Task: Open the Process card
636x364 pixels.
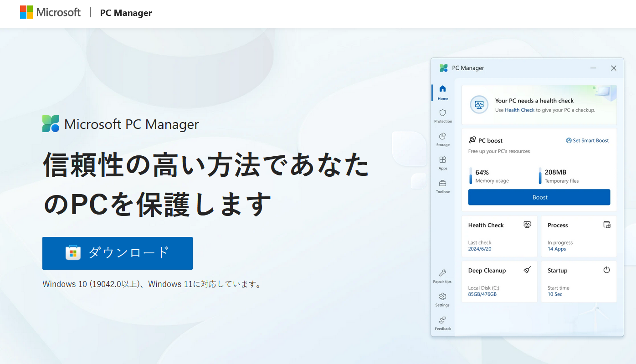Action: click(x=579, y=236)
